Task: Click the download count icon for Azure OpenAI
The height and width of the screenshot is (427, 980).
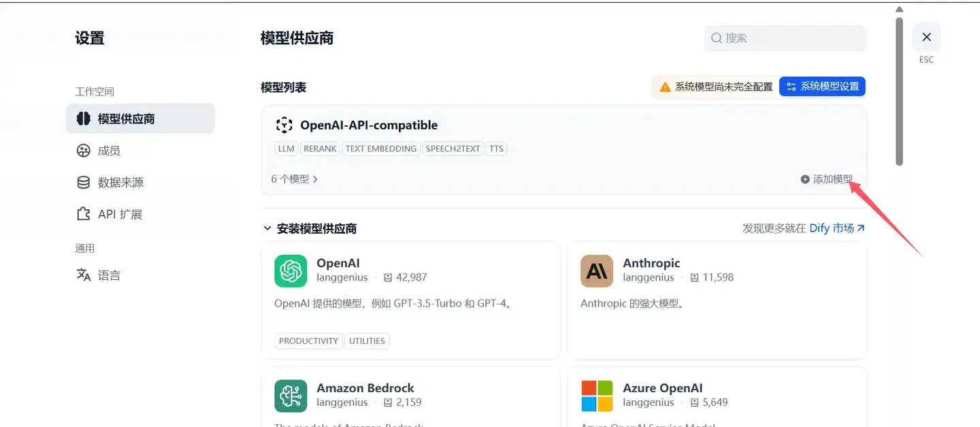Action: 694,402
